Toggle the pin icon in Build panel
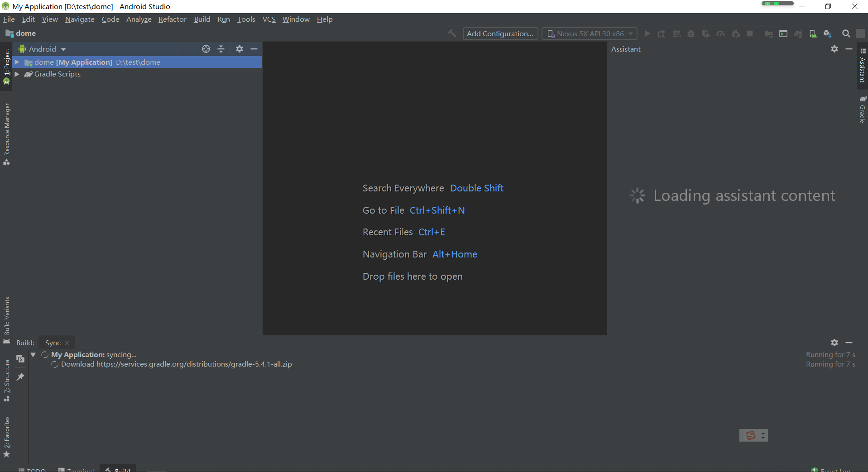Image resolution: width=868 pixels, height=472 pixels. click(x=20, y=377)
